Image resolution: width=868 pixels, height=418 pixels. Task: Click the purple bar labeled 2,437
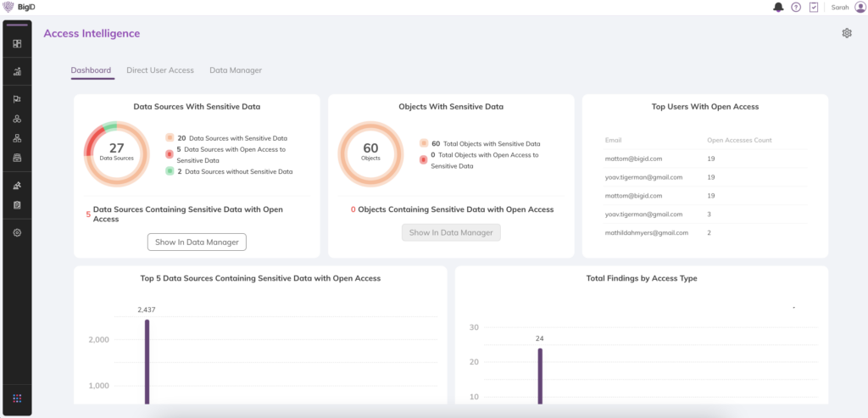147,361
